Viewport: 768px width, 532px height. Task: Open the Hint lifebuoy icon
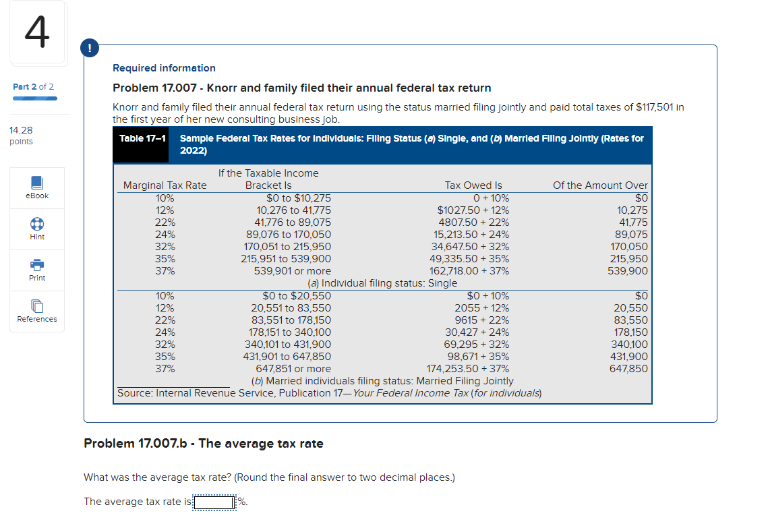36,224
